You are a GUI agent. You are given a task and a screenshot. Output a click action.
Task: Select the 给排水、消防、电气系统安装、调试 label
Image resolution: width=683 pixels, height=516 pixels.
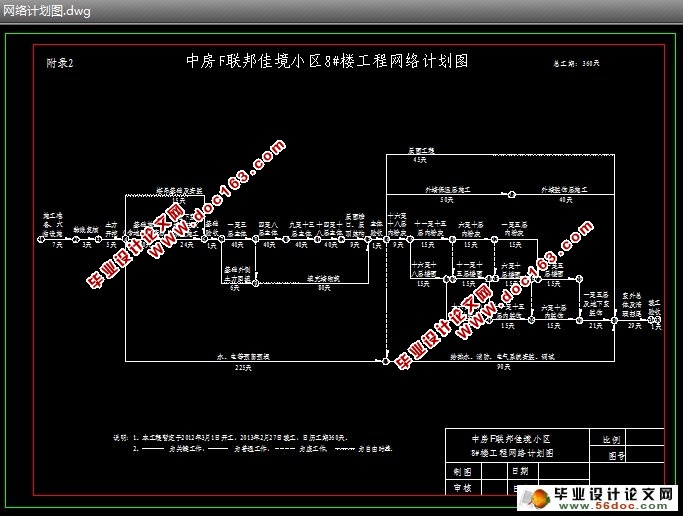[x=502, y=357]
